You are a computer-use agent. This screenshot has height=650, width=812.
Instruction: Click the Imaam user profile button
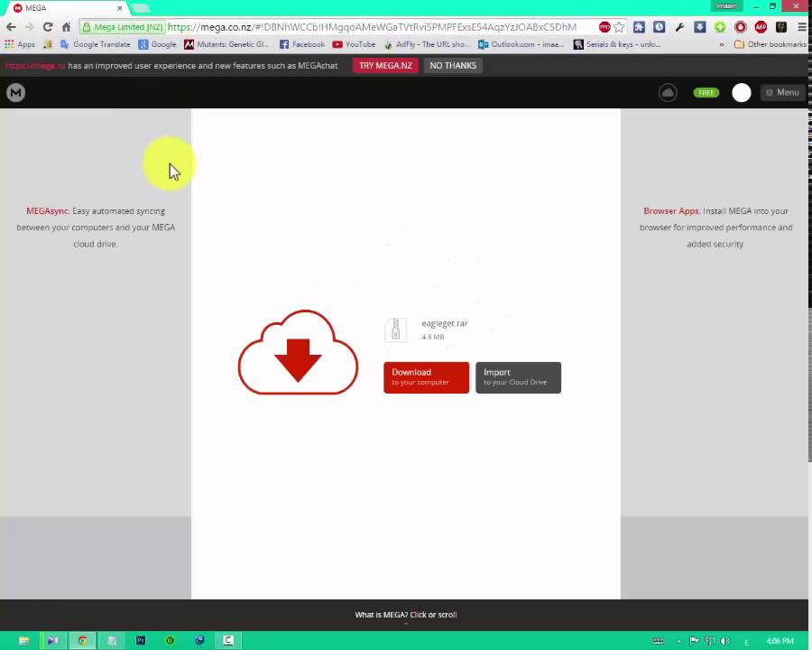[x=726, y=6]
